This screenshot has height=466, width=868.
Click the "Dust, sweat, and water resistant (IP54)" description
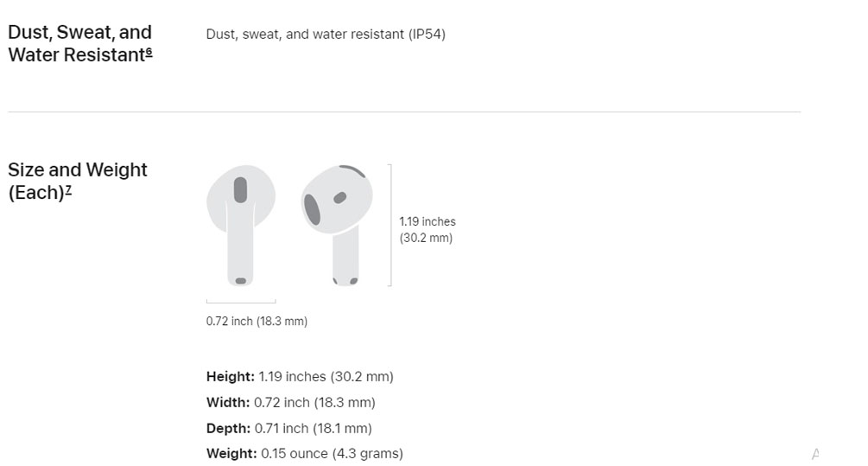tap(326, 35)
